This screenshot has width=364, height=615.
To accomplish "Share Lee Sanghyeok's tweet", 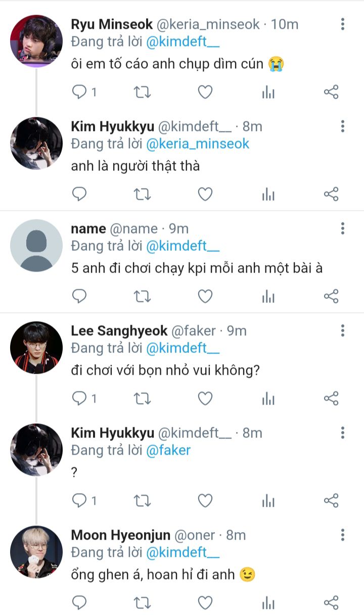I will pyautogui.click(x=331, y=399).
